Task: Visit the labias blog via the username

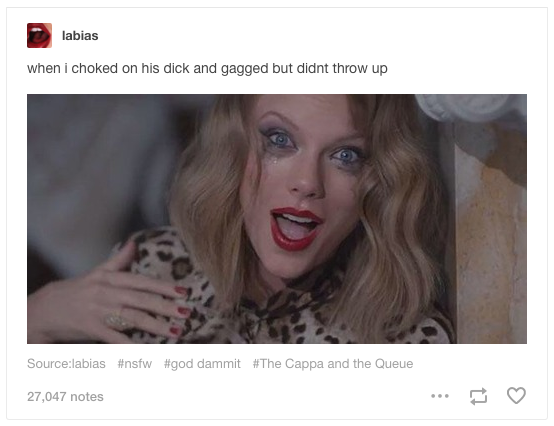Action: tap(80, 35)
